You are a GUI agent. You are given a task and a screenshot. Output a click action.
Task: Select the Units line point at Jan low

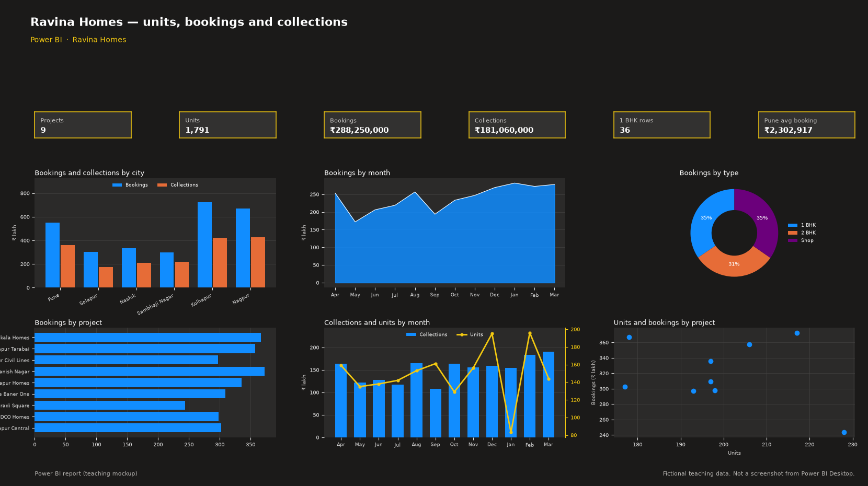pyautogui.click(x=511, y=432)
